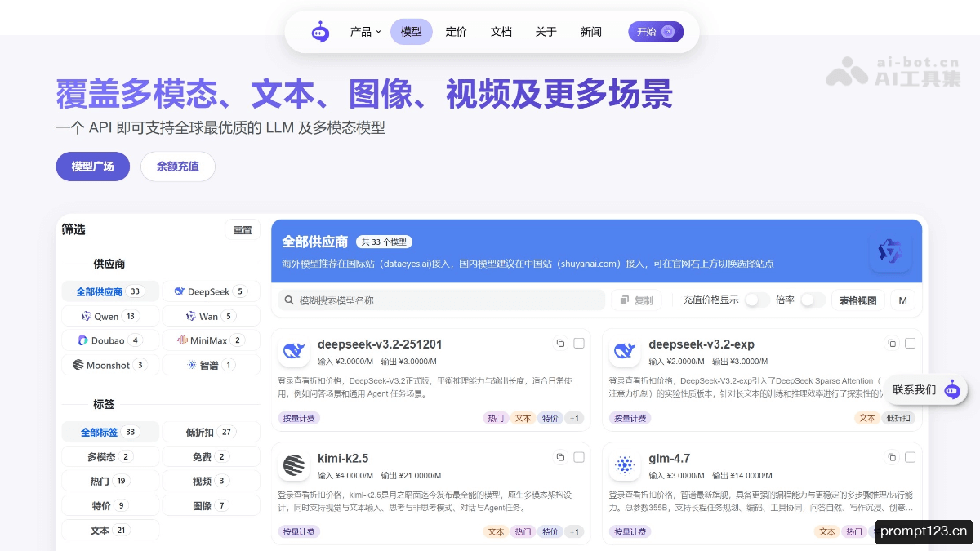The height and width of the screenshot is (551, 980).
Task: Click the 联系我们 floating button
Action: 926,389
